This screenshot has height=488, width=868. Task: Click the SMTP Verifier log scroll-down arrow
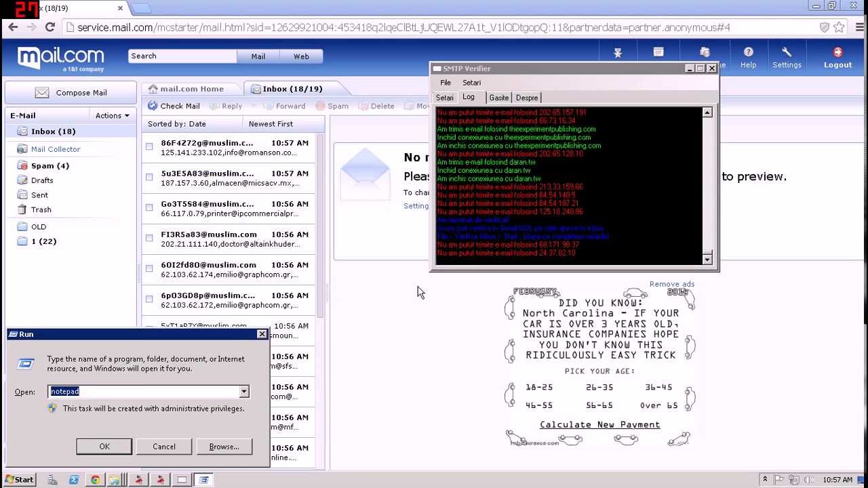coord(707,259)
